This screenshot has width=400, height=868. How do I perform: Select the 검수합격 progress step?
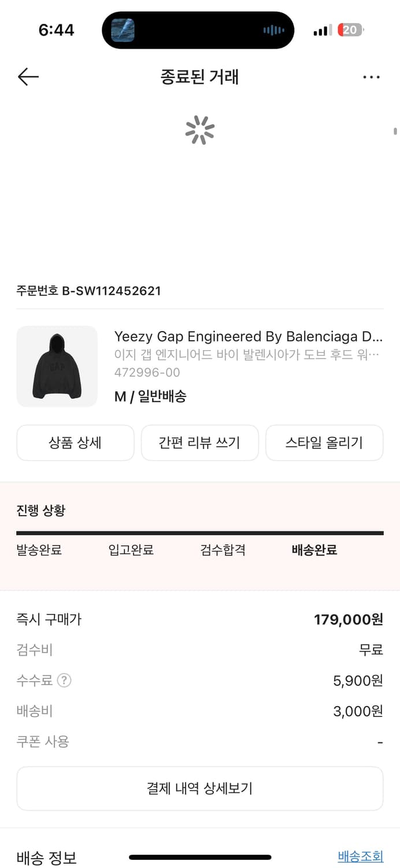point(223,550)
